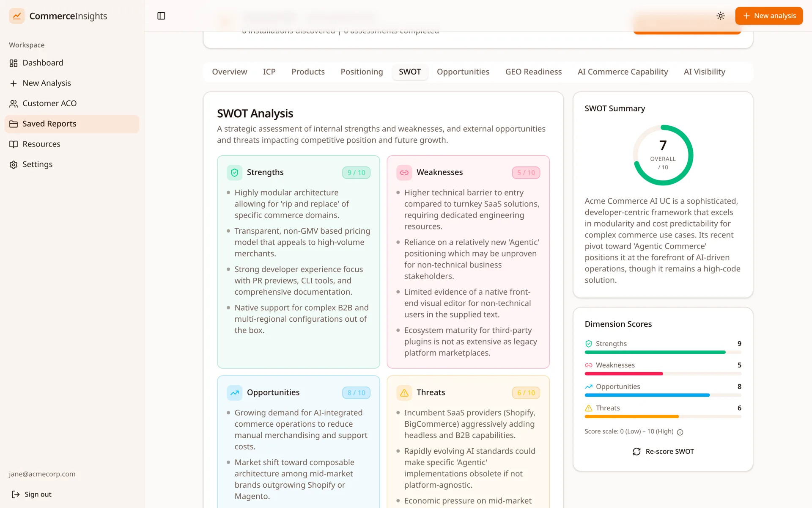Open the Opportunities tab
Viewport: 812px width, 508px height.
click(463, 72)
